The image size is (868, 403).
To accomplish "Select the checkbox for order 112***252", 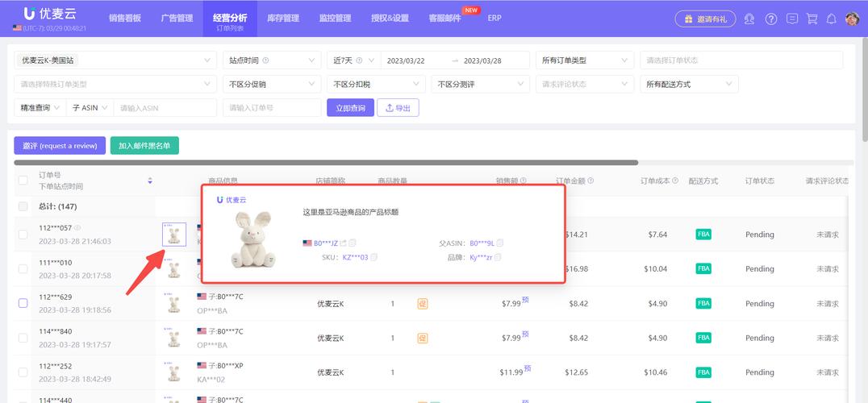I will (x=23, y=372).
